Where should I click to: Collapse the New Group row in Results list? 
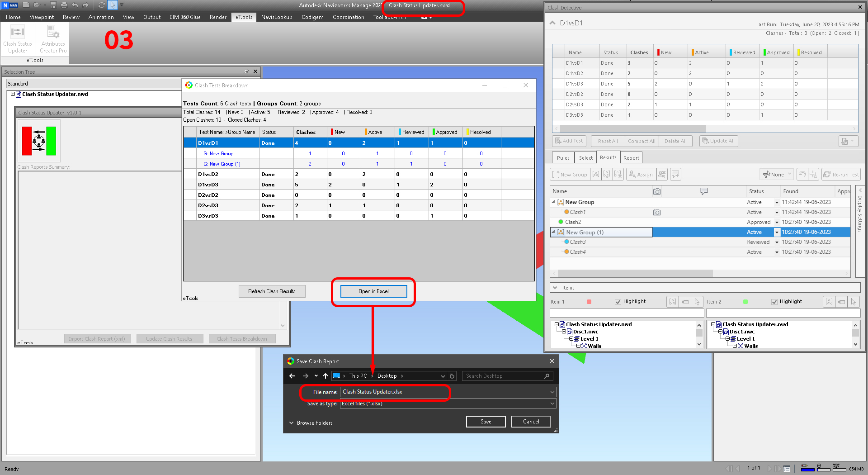[553, 202]
